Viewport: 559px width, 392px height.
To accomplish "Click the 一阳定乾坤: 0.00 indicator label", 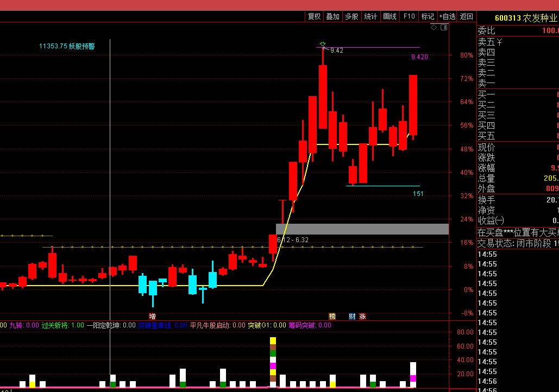I will [x=111, y=325].
